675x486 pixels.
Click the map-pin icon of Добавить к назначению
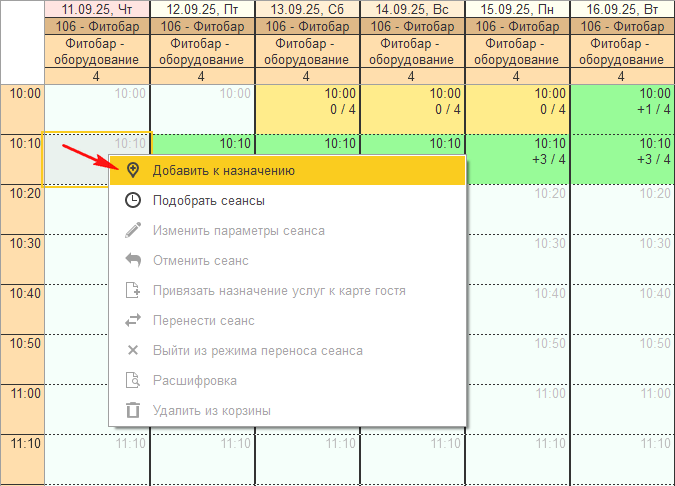point(133,170)
